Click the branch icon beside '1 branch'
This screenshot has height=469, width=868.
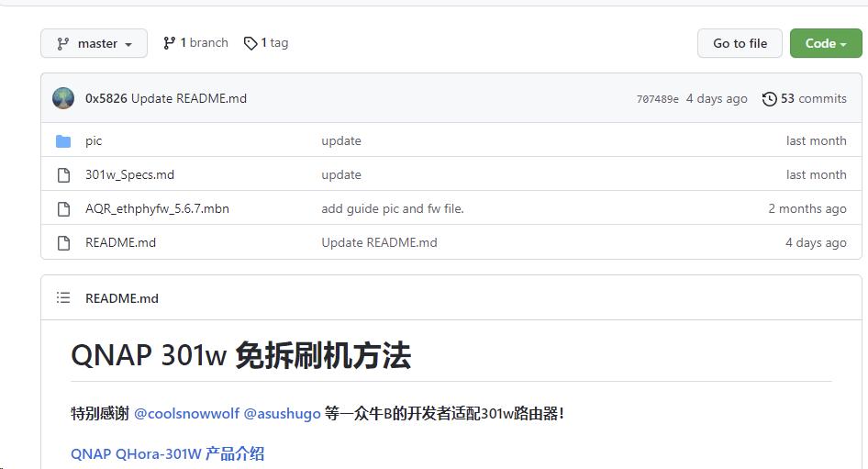click(x=170, y=43)
